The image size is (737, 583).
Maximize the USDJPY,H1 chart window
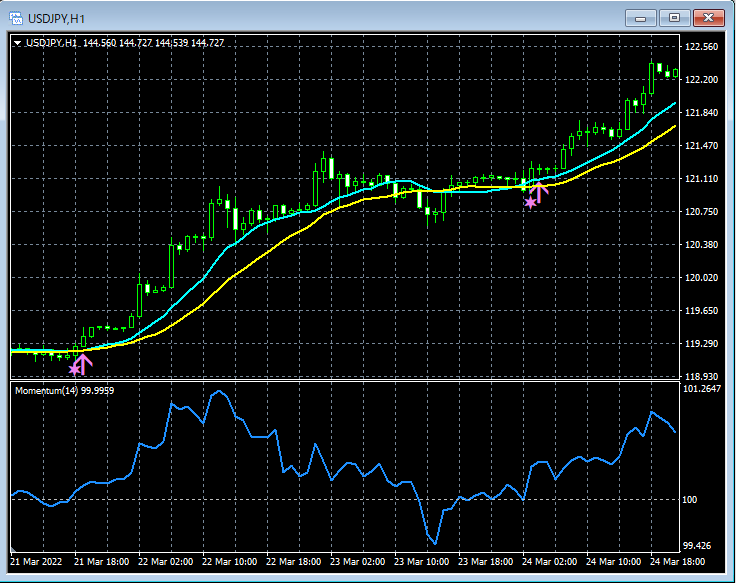pyautogui.click(x=674, y=18)
